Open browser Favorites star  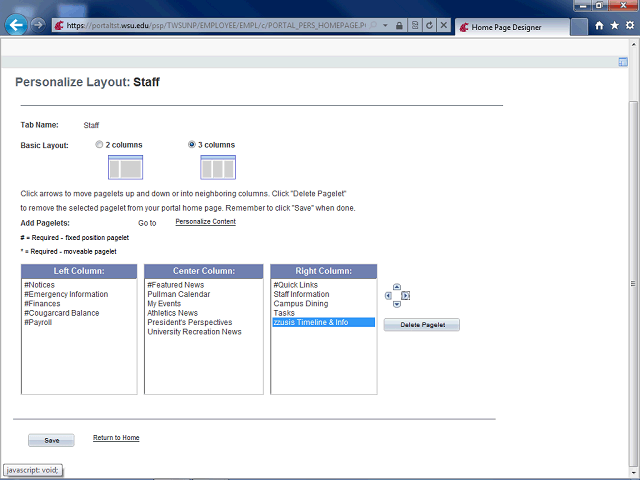pyautogui.click(x=614, y=26)
